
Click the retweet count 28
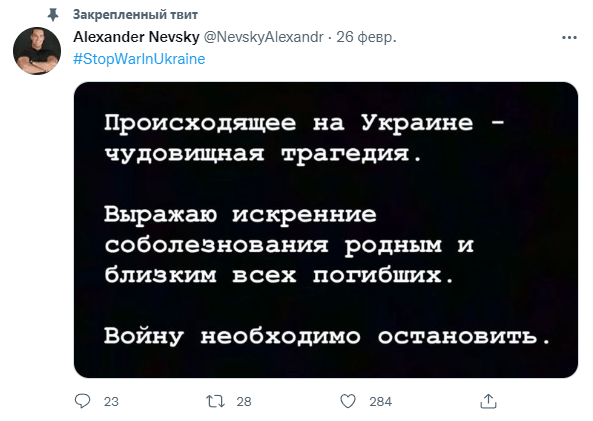click(244, 402)
